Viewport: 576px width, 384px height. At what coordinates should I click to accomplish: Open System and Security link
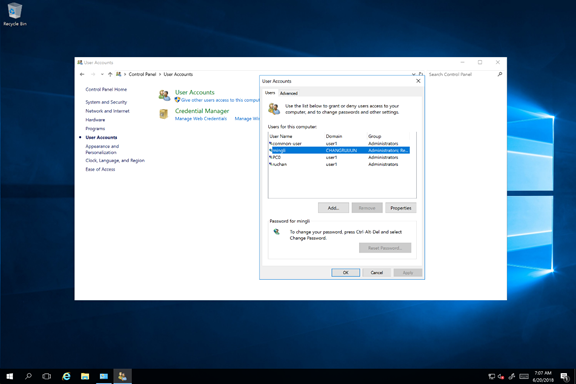pos(106,102)
